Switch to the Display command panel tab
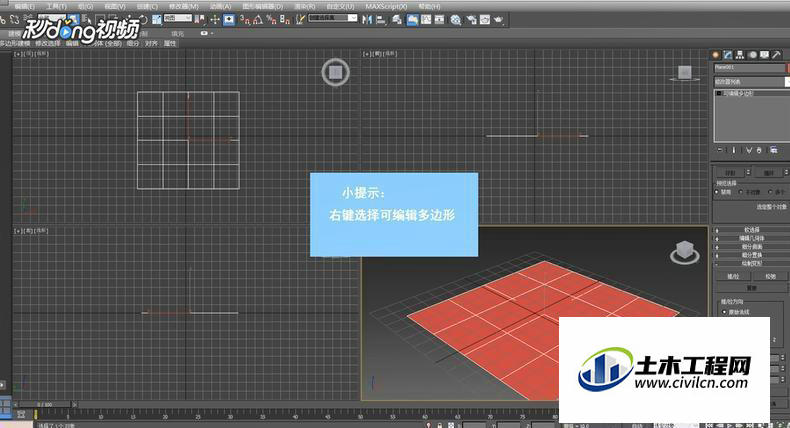Screen dimensions: 790x428 (x=764, y=54)
